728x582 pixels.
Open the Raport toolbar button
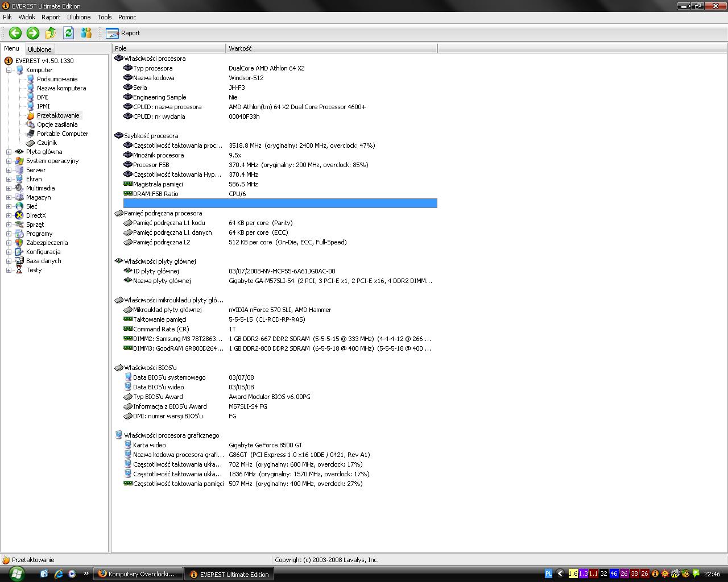point(123,33)
